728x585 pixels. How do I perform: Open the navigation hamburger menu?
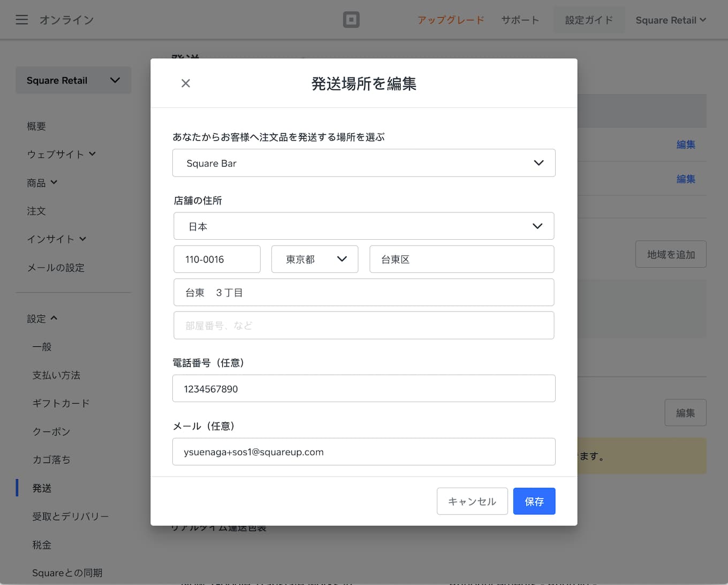point(21,19)
